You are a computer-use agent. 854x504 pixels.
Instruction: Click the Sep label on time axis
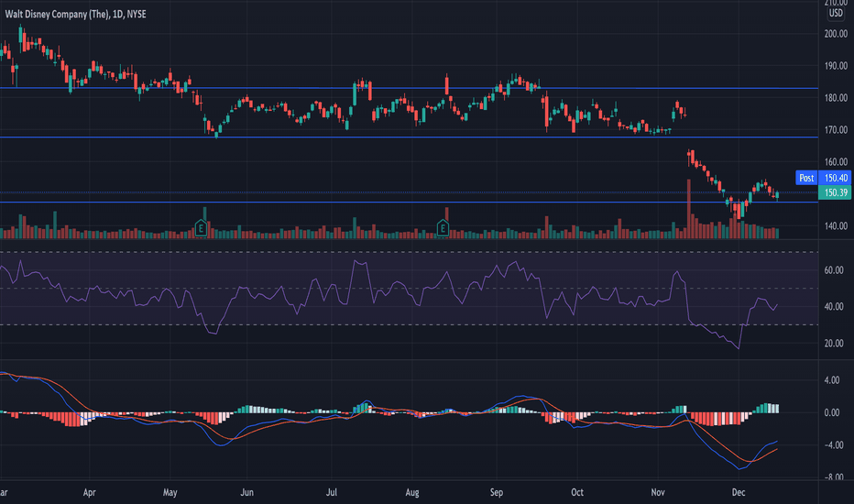(x=496, y=493)
